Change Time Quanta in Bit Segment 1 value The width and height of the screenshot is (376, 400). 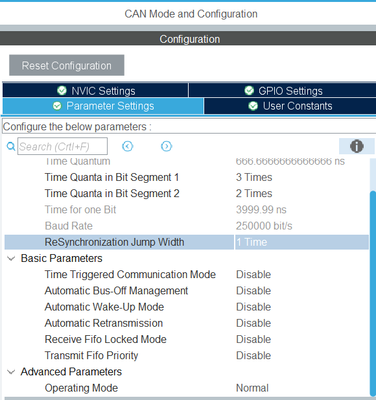click(x=254, y=177)
